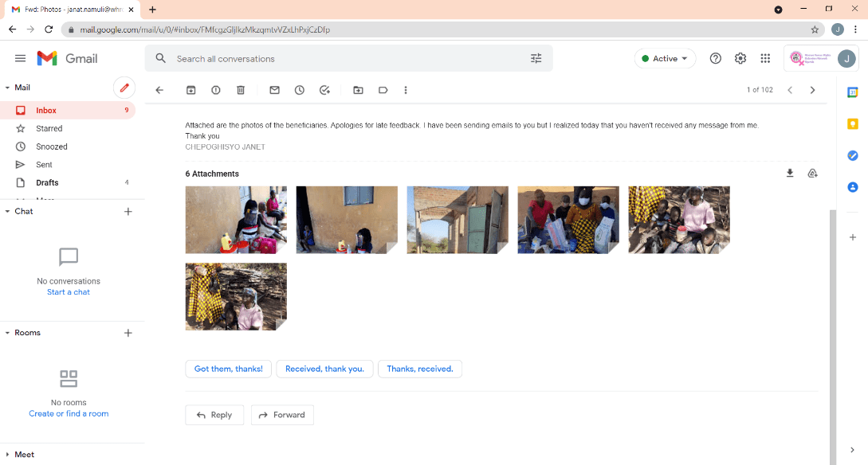Viewport: 868px width, 465px height.
Task: Send smart reply 'Got them, thanks!'
Action: point(228,369)
